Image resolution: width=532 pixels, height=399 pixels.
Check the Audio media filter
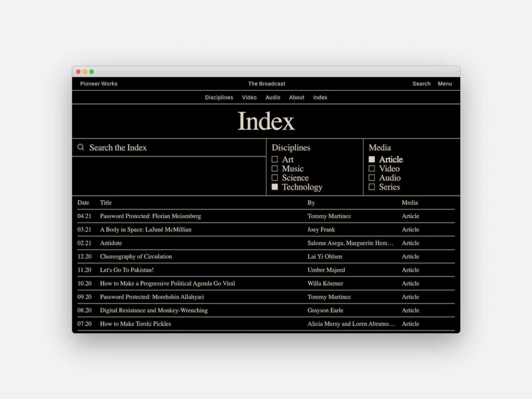pyautogui.click(x=372, y=177)
